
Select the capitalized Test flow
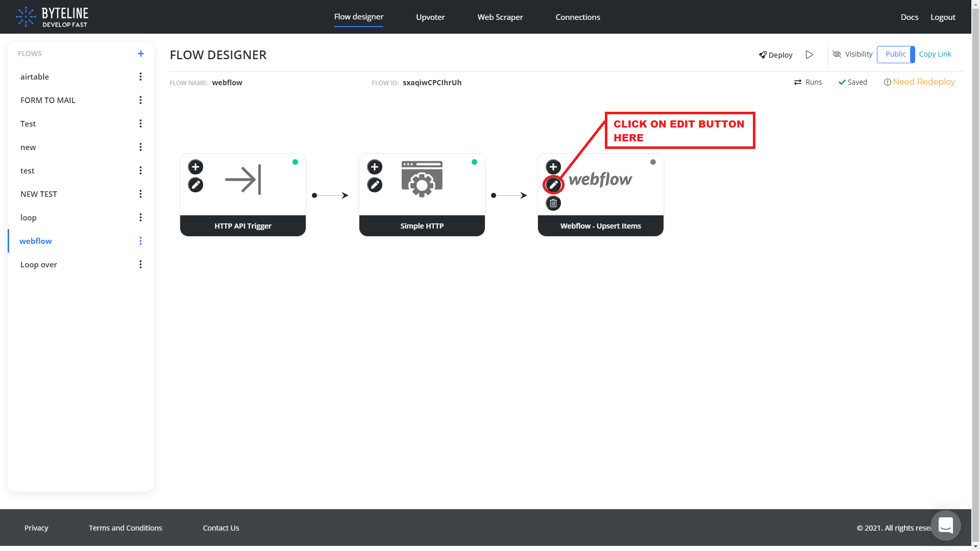pos(28,123)
